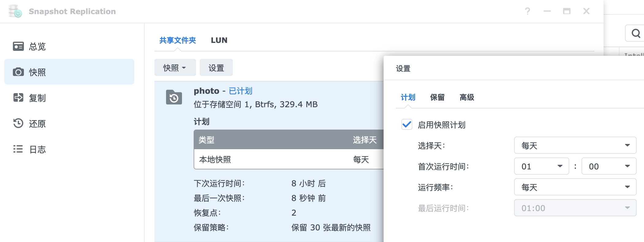The image size is (644, 242).
Task: Expand the 选择天 dropdown
Action: pyautogui.click(x=575, y=145)
